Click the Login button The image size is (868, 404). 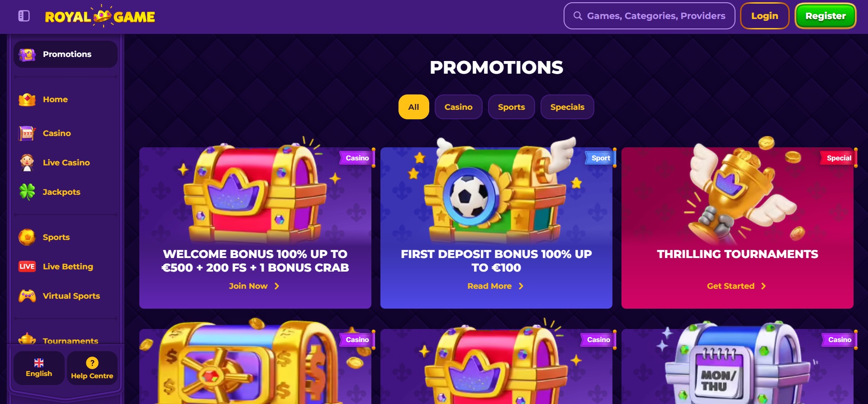(x=765, y=16)
